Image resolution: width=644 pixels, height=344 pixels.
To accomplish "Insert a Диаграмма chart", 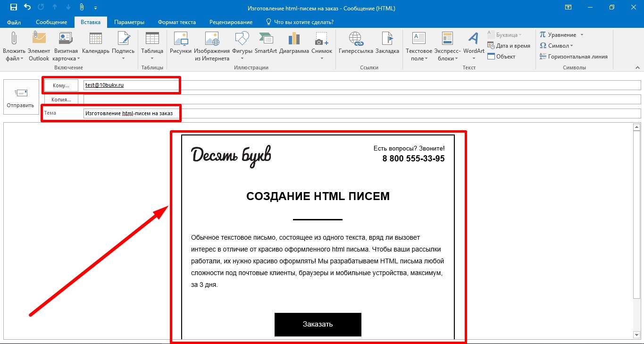I will (294, 43).
